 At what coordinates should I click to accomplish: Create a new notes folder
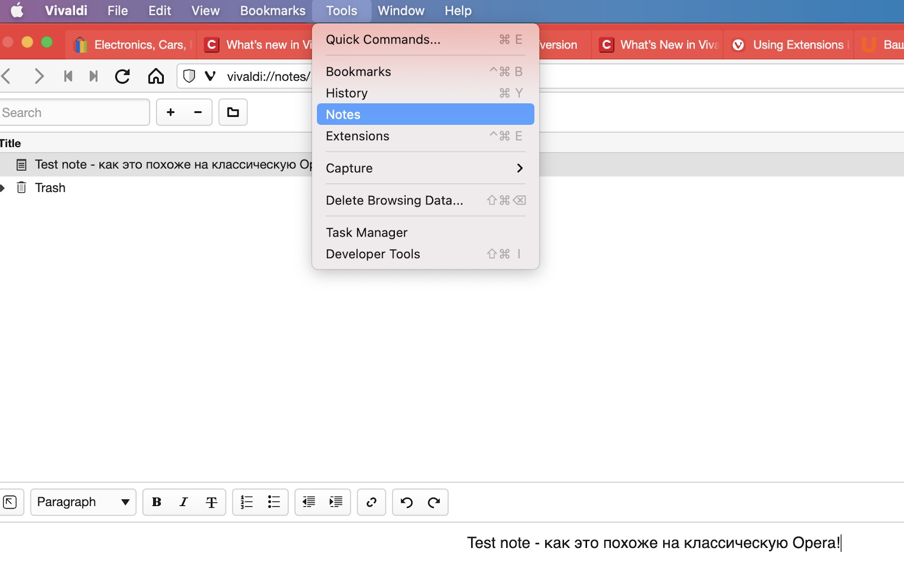(233, 112)
